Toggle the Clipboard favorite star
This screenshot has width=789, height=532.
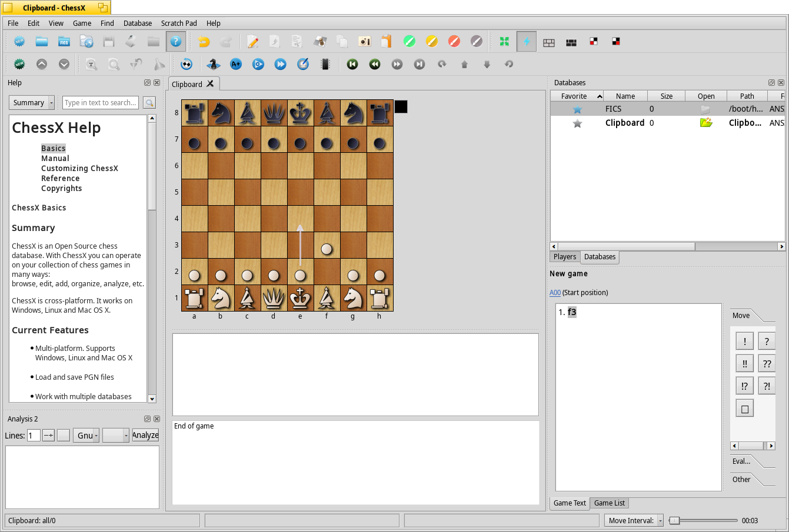tap(577, 123)
